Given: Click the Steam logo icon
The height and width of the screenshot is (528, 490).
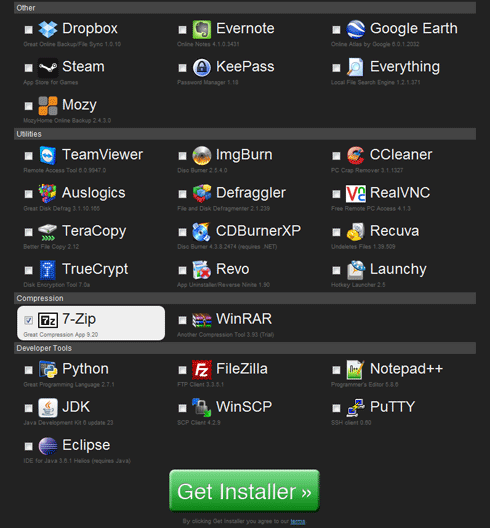Looking at the screenshot, I should pos(47,68).
